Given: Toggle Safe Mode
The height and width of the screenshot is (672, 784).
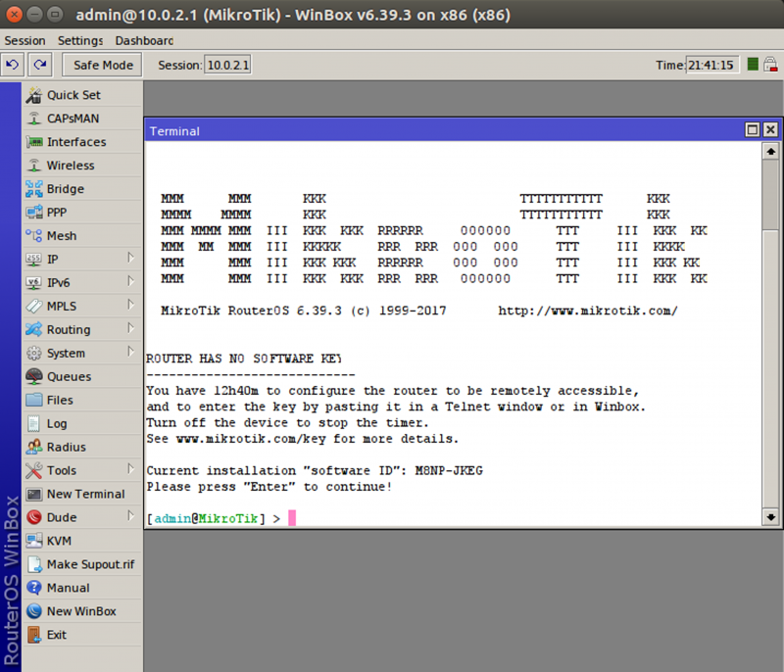Looking at the screenshot, I should (103, 65).
